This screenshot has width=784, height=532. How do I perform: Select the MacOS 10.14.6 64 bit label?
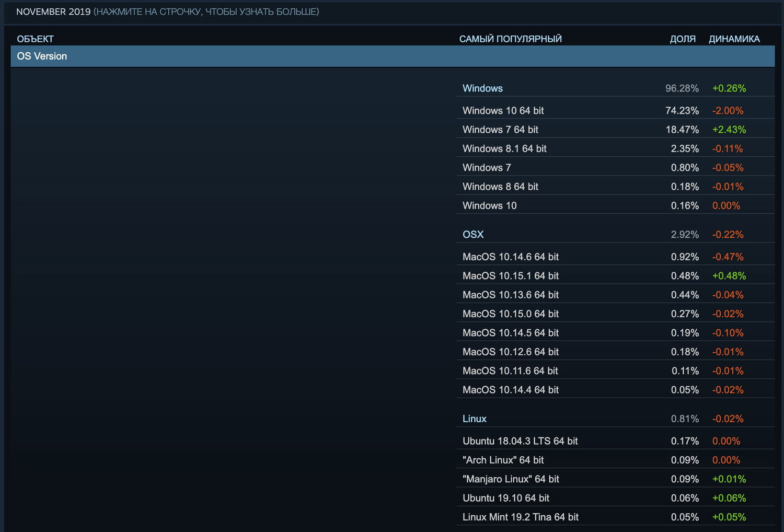pos(511,257)
